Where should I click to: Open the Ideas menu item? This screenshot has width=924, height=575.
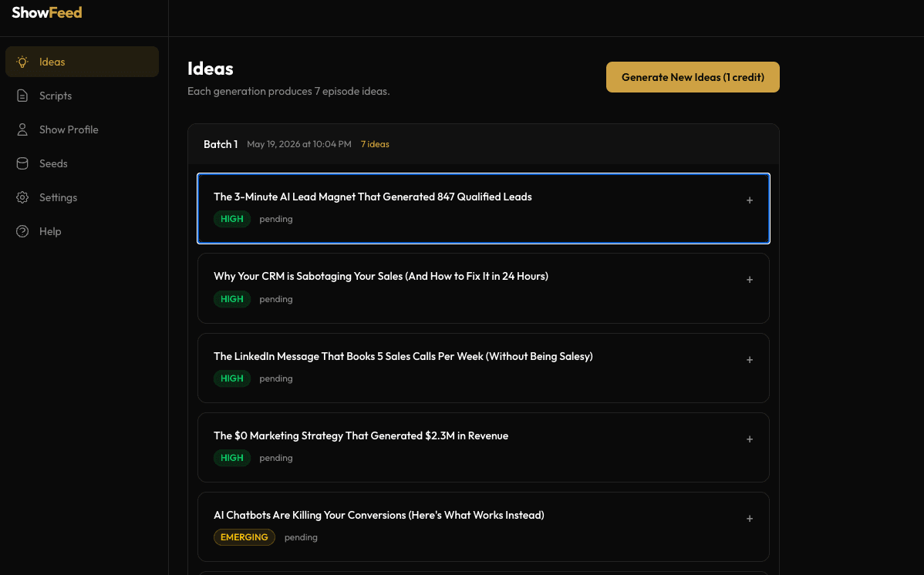click(82, 62)
